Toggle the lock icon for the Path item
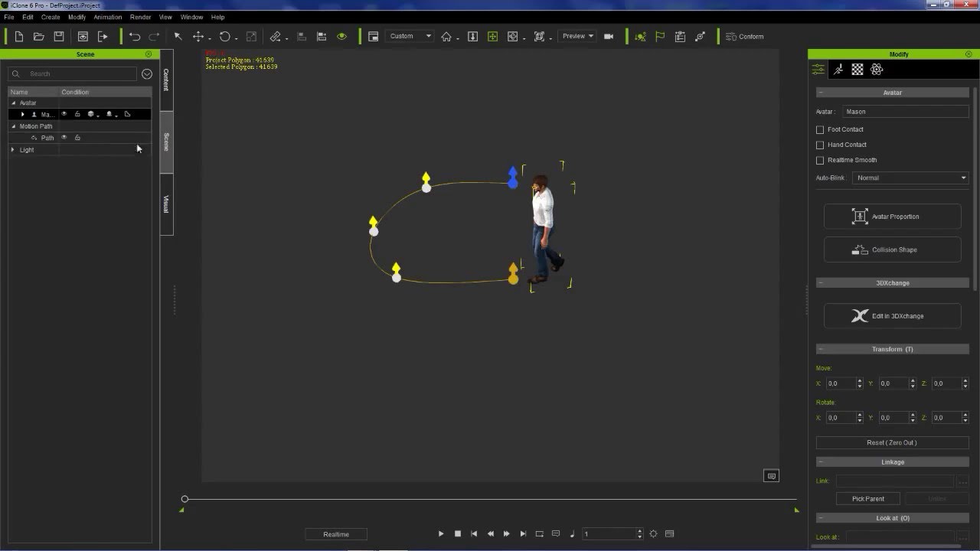Screen dimensions: 980x551 [x=77, y=138]
